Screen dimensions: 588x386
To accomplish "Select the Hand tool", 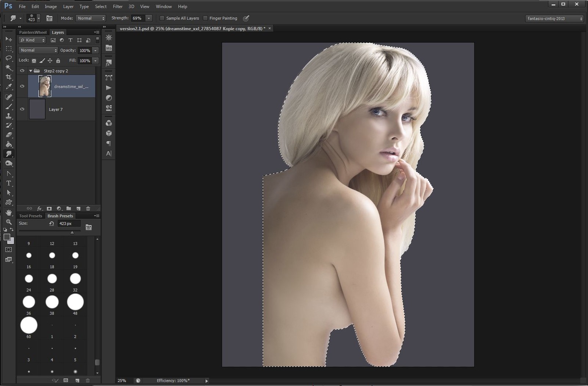I will [x=9, y=212].
